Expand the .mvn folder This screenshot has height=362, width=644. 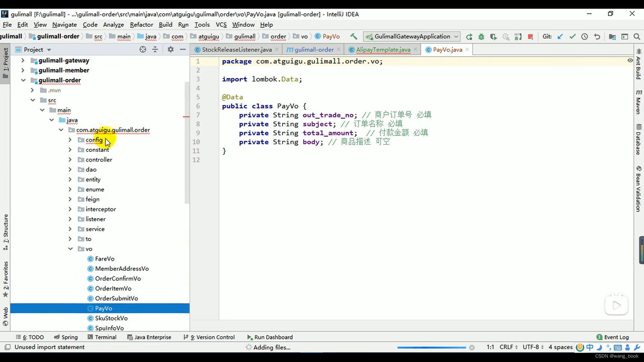point(33,90)
